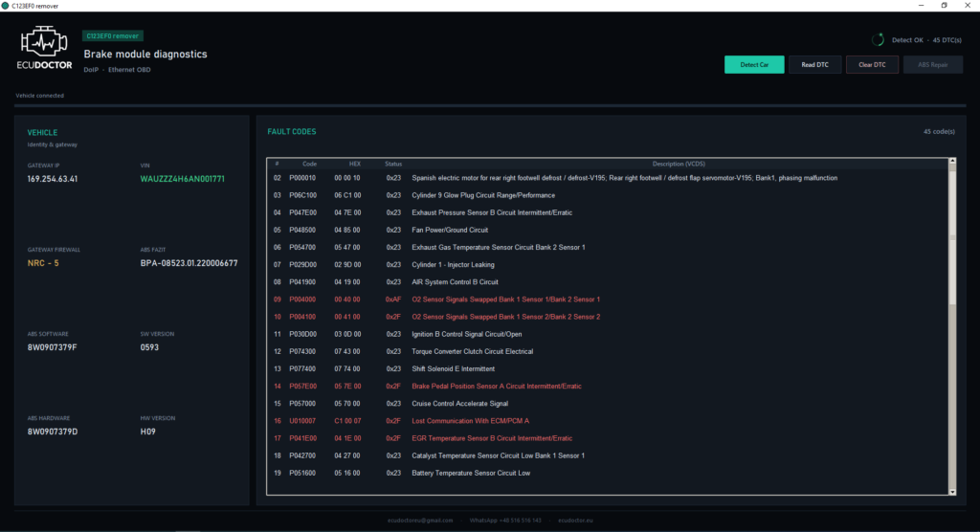Select fault row P047E00 Exhaust Pressure Sensor B
This screenshot has width=980, height=532.
(608, 212)
